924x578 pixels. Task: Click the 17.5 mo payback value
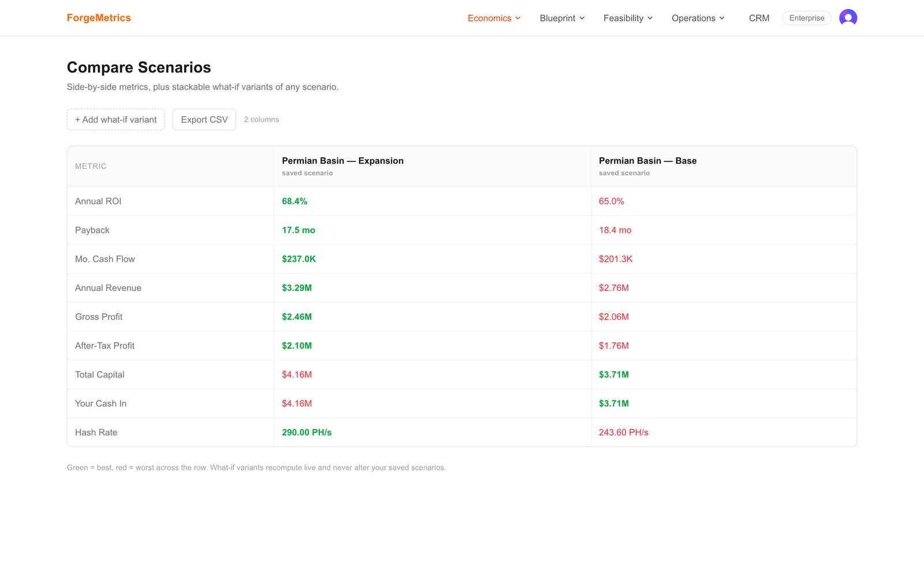pyautogui.click(x=299, y=230)
